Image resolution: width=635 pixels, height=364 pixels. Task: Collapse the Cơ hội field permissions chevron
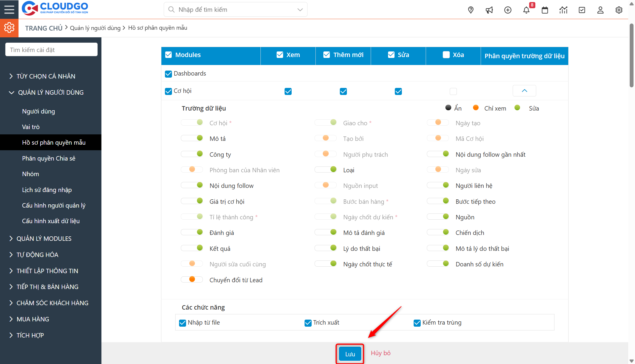tap(524, 91)
